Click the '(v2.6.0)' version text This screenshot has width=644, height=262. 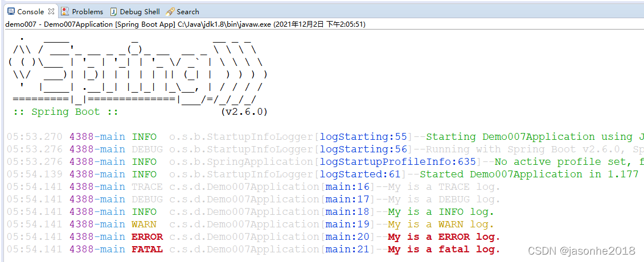tap(244, 112)
